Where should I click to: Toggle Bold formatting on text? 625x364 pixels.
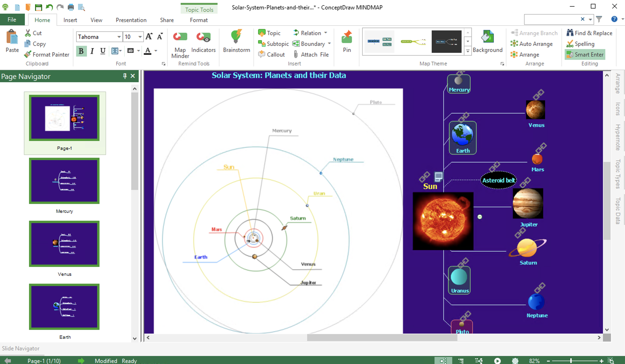[81, 51]
